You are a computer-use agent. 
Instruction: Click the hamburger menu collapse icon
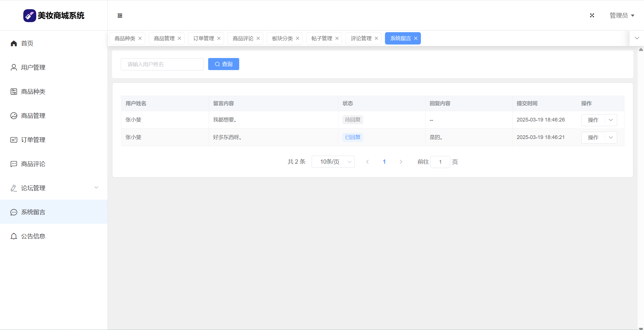pos(120,16)
